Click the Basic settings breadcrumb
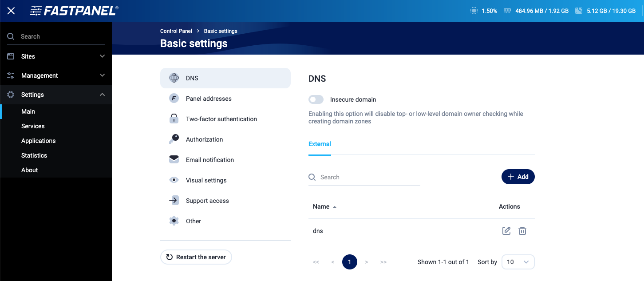Viewport: 644px width, 281px height. coord(221,31)
